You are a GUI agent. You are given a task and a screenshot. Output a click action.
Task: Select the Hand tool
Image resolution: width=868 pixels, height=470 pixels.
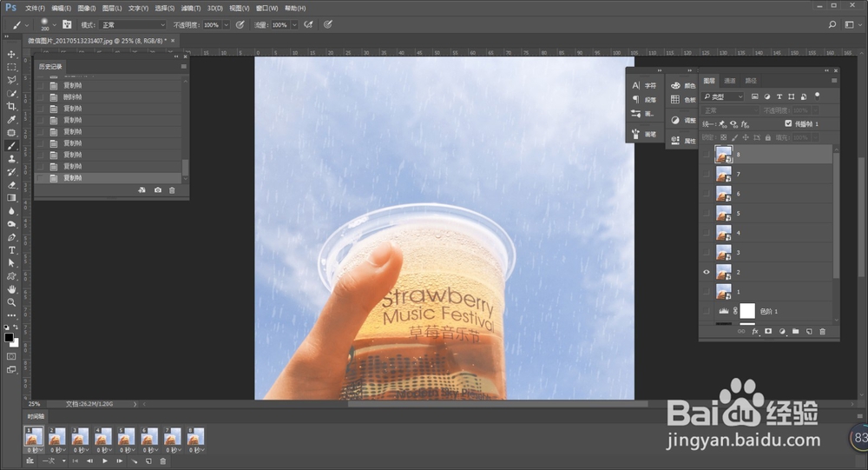[11, 289]
